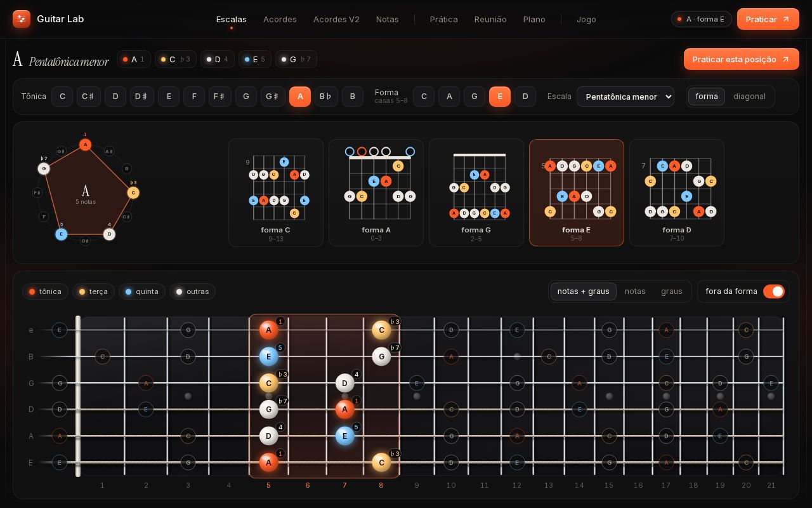The width and height of the screenshot is (812, 508).
Task: Select the C ♭3 scale note chip
Action: [176, 59]
